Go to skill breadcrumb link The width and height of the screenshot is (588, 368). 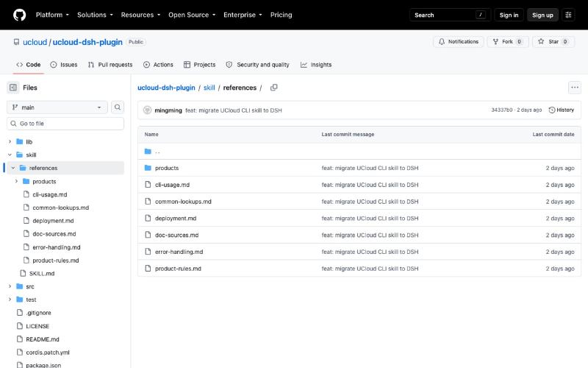click(209, 88)
